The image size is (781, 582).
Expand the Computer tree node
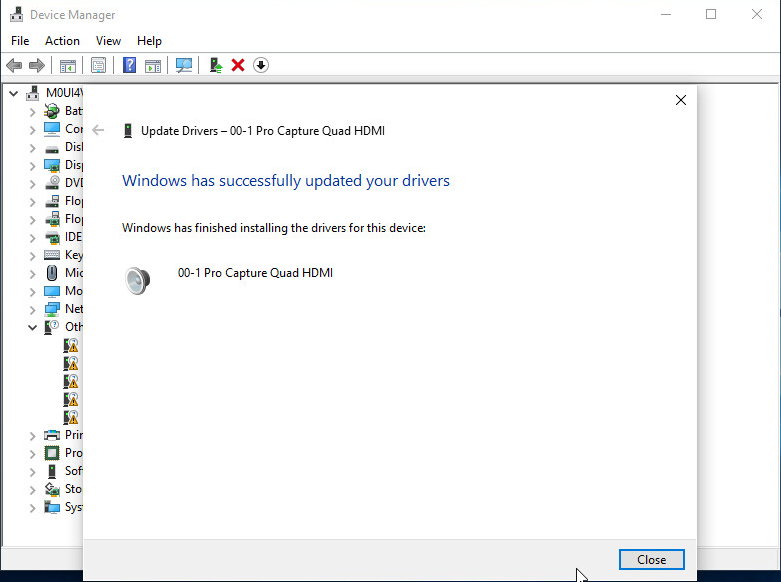[x=32, y=130]
